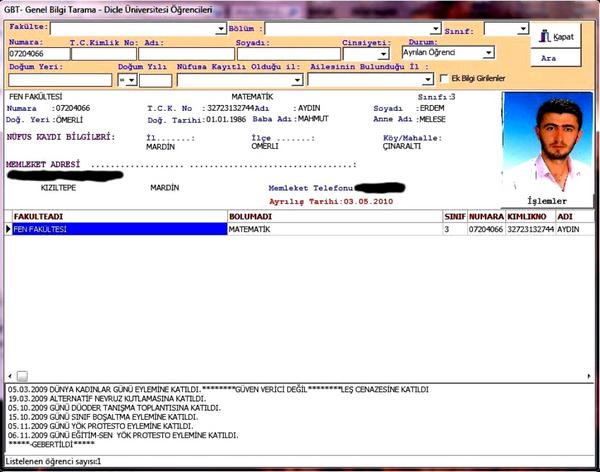Screen dimensions: 600x472
Task: Click the Kapat button icon
Action: coord(544,35)
